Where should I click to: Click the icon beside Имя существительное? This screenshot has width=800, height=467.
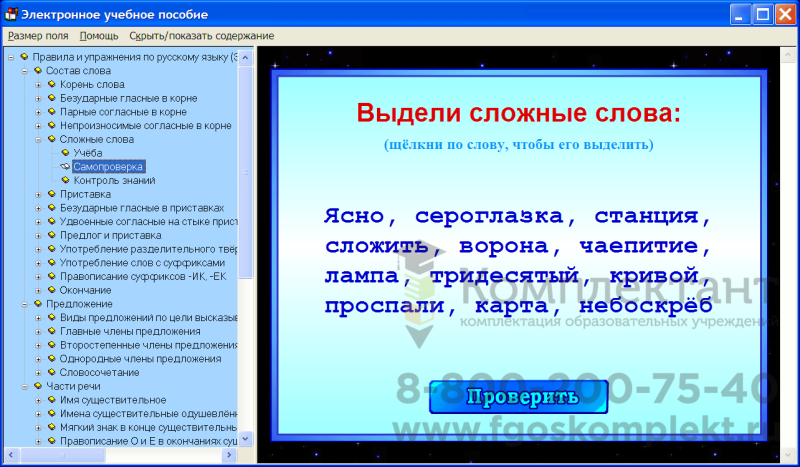tap(52, 400)
